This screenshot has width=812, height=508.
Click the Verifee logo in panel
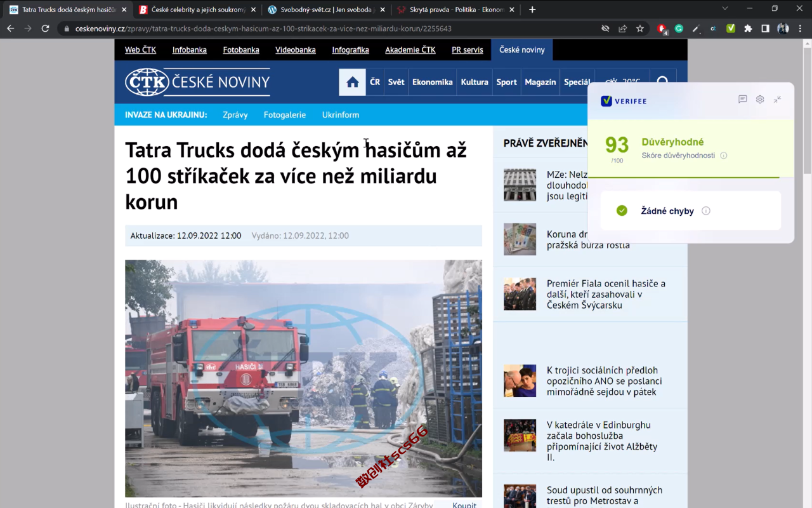624,101
